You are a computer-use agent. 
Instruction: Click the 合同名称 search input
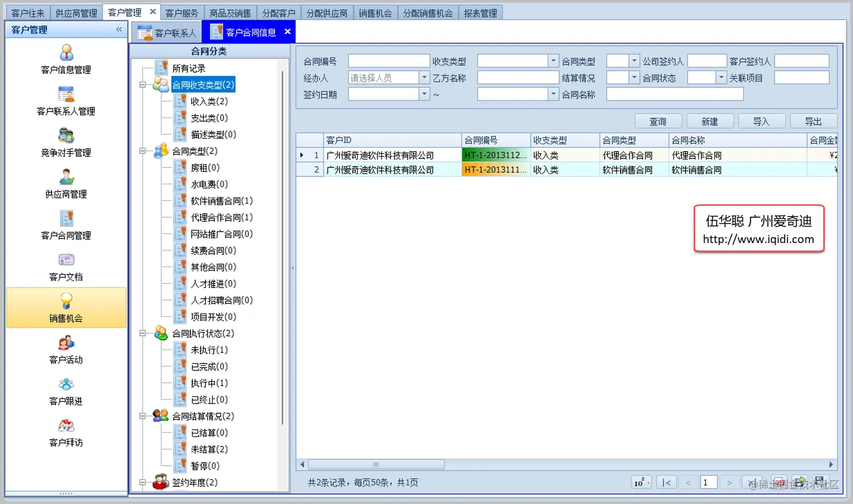[675, 94]
